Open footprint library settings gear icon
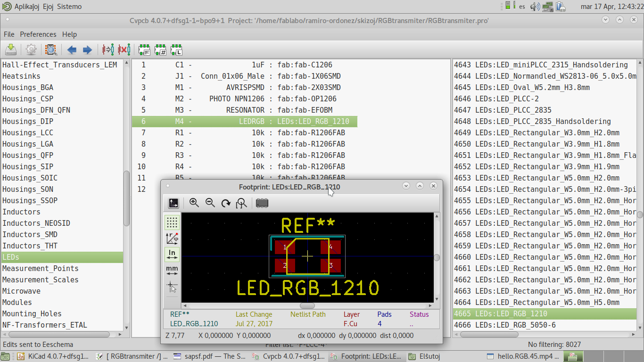644x362 pixels. [x=31, y=49]
